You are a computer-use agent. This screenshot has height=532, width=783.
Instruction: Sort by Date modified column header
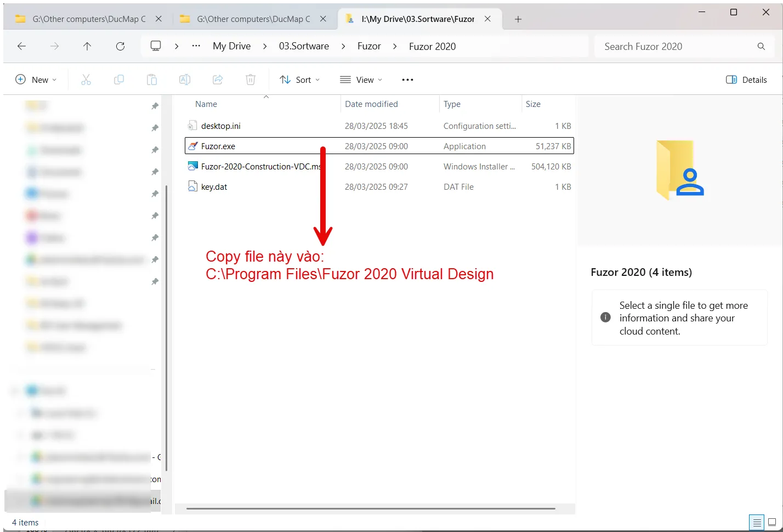point(371,104)
